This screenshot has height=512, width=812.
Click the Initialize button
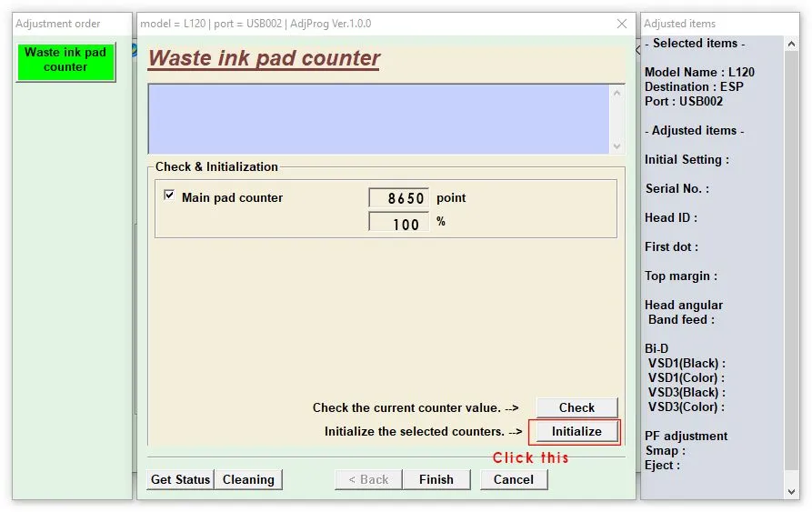pos(576,431)
